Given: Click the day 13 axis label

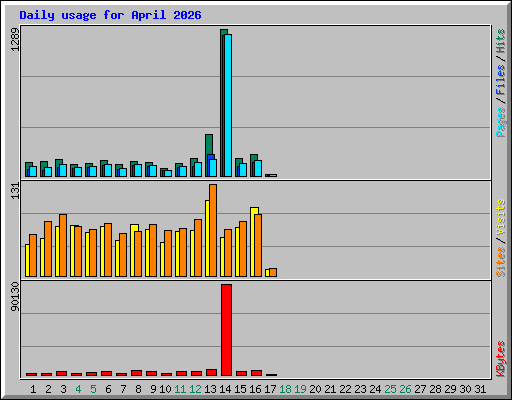Looking at the screenshot, I should click(x=210, y=389).
